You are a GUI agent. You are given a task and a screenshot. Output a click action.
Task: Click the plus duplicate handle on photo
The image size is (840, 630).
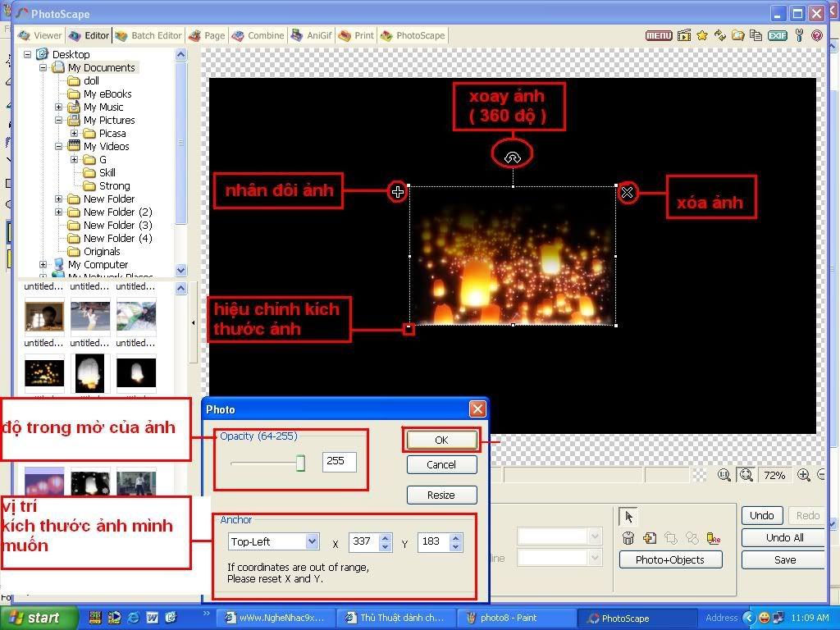[x=398, y=192]
